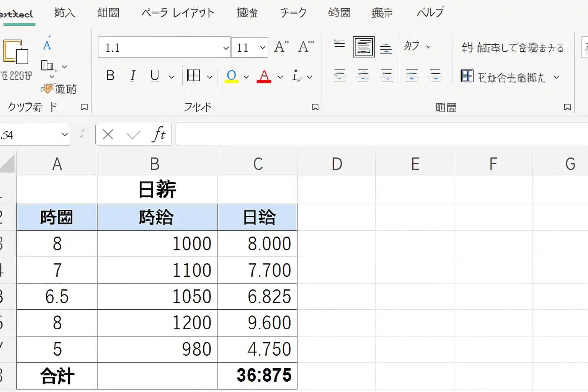Click the format painter brush icon
The height and width of the screenshot is (392, 588).
point(47,89)
